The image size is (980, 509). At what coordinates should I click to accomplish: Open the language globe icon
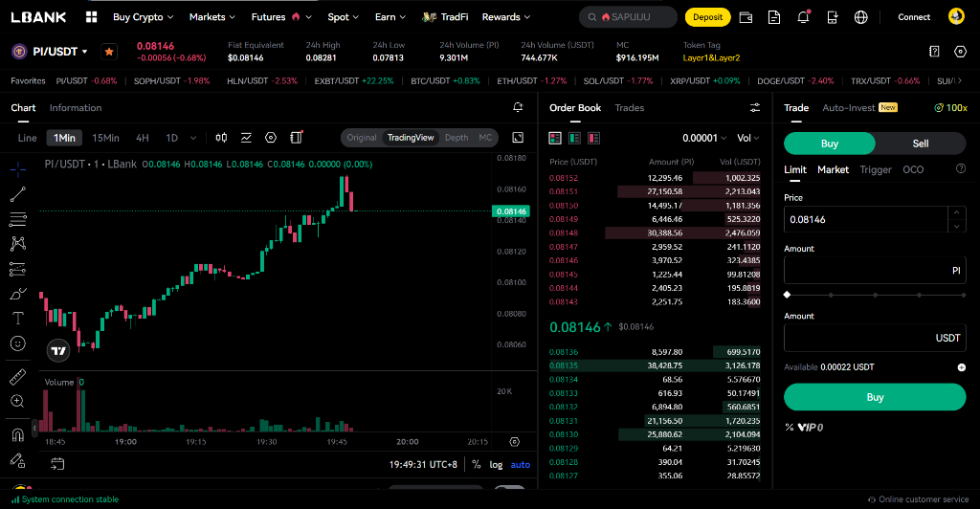(860, 17)
